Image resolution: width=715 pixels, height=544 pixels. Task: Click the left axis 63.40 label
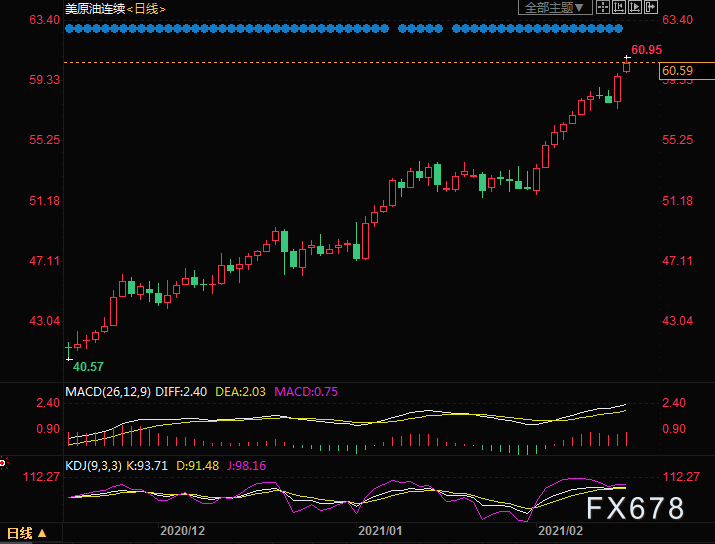[45, 20]
